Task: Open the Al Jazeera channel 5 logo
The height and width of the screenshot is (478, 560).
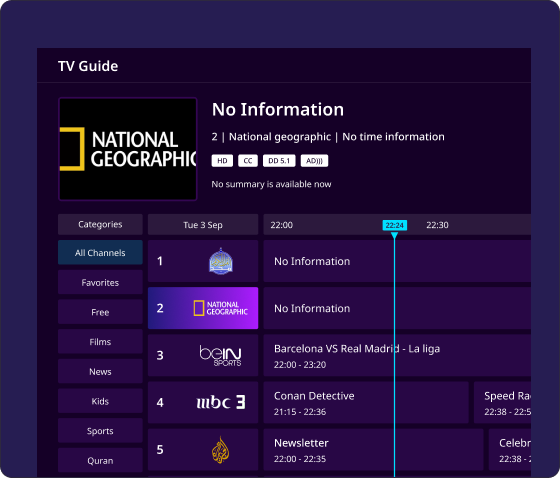Action: pyautogui.click(x=220, y=450)
